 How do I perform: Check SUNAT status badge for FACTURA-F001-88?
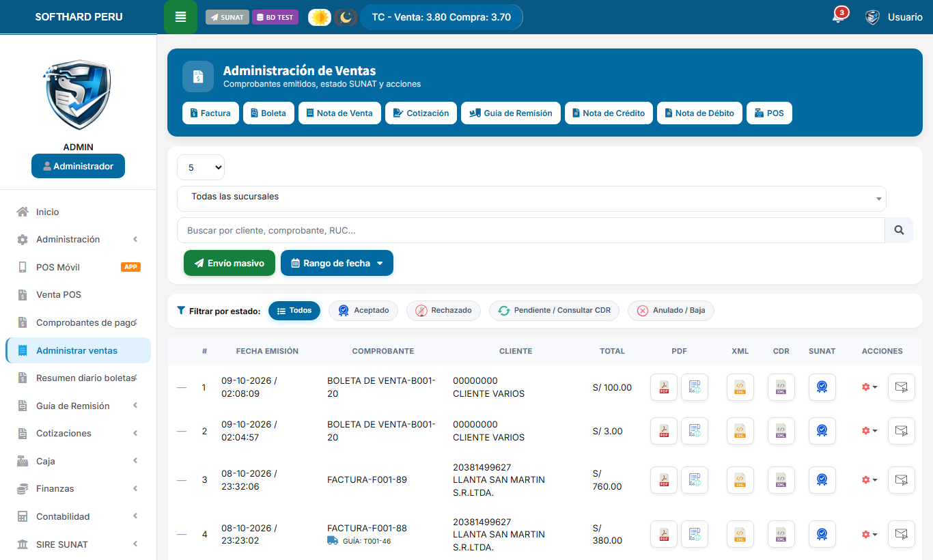pyautogui.click(x=822, y=534)
